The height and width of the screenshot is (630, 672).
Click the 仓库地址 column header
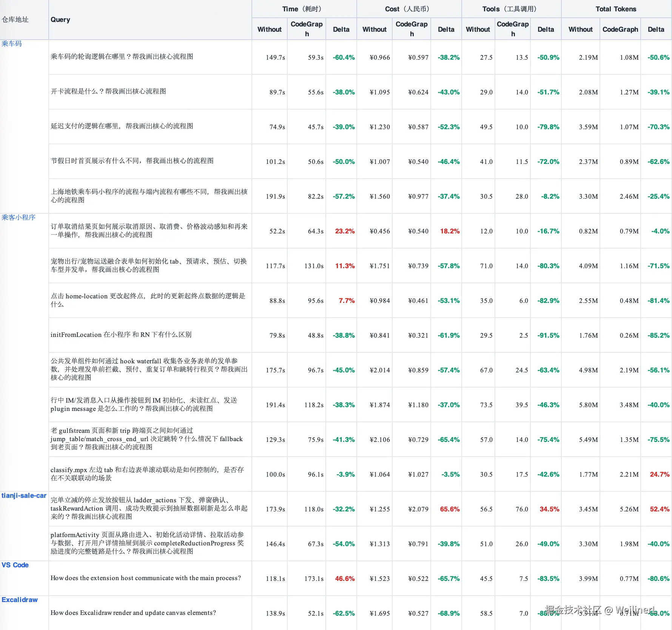[x=15, y=20]
